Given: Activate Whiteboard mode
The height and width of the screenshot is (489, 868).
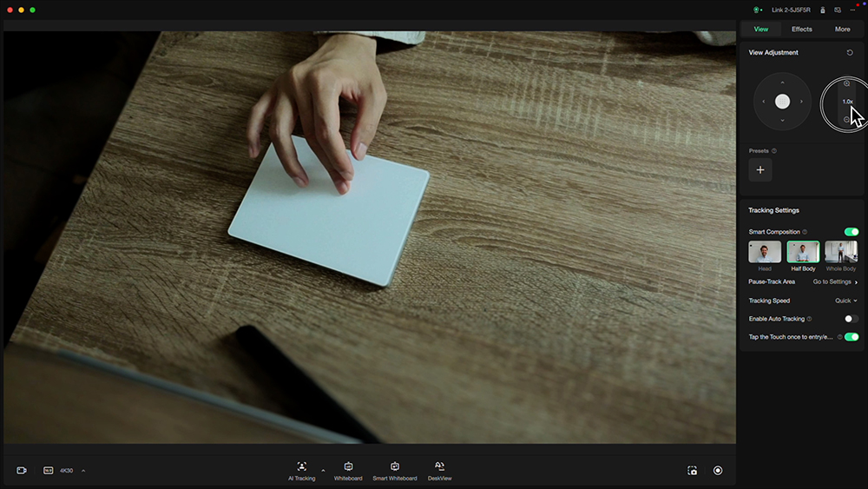Looking at the screenshot, I should click(348, 471).
